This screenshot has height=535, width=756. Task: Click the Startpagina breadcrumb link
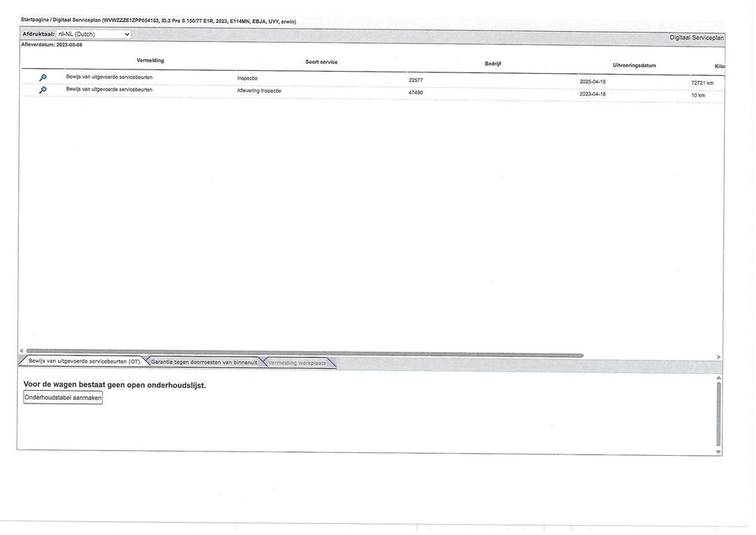[x=35, y=20]
